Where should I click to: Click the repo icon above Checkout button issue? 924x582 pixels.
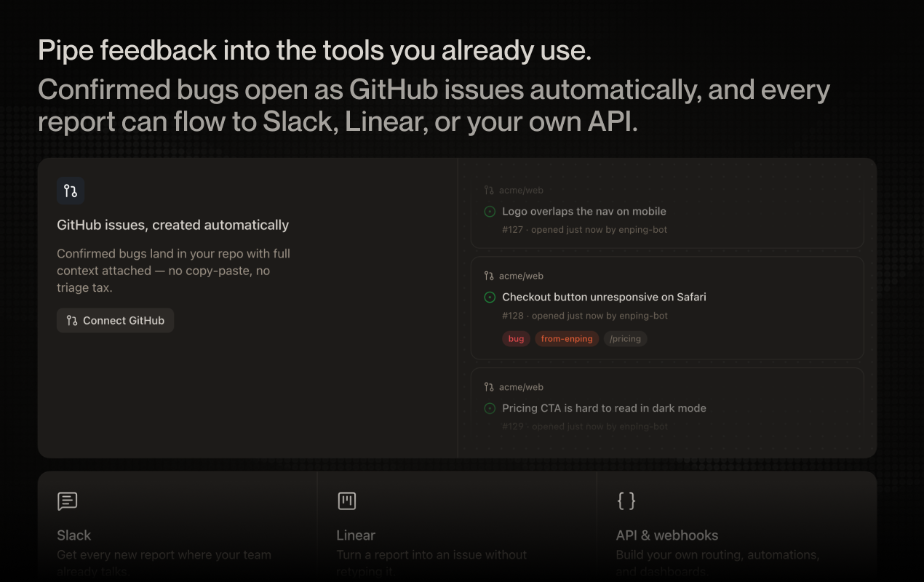pyautogui.click(x=489, y=276)
